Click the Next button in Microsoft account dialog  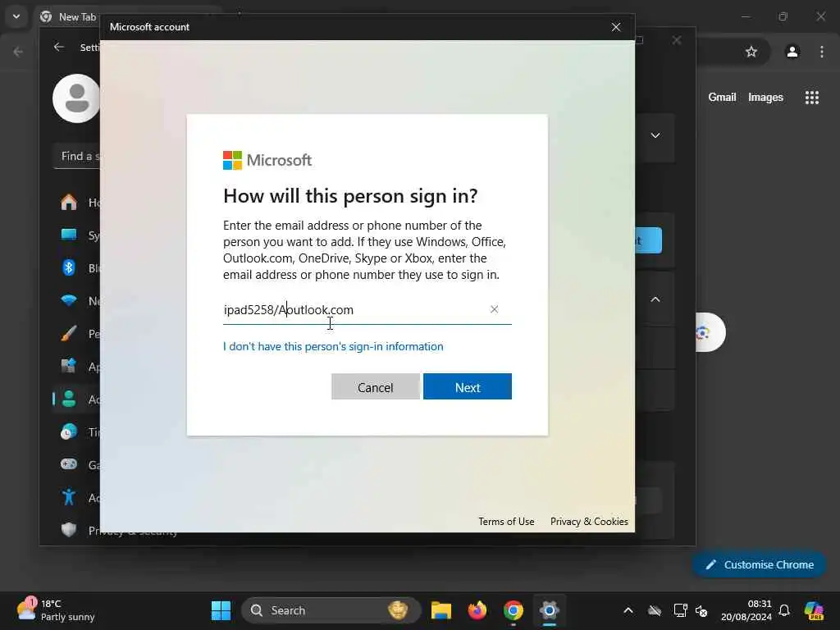(x=467, y=387)
